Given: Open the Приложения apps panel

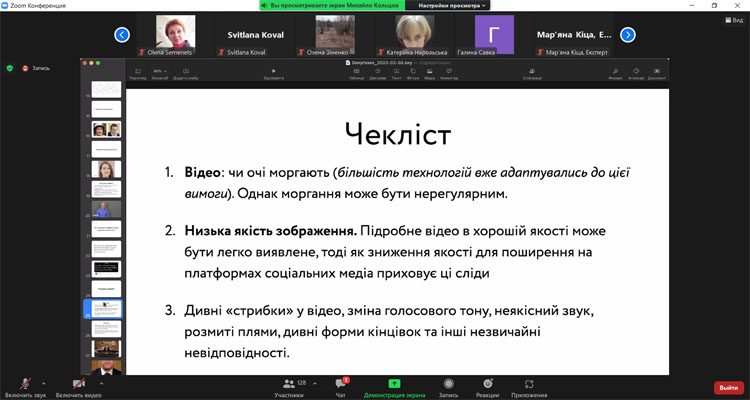Looking at the screenshot, I should 529,387.
